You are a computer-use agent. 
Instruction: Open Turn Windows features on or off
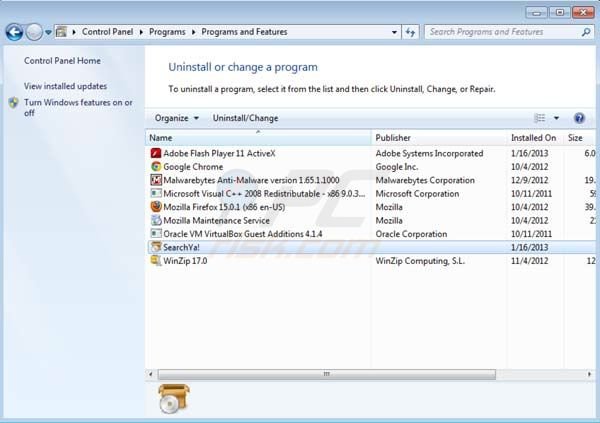click(78, 108)
